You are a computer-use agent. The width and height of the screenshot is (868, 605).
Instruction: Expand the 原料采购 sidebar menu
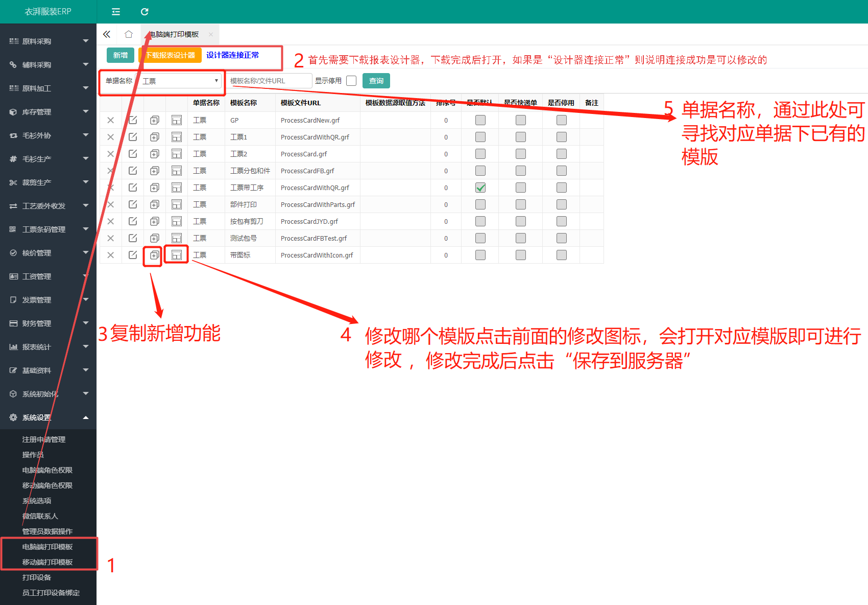[x=49, y=40]
